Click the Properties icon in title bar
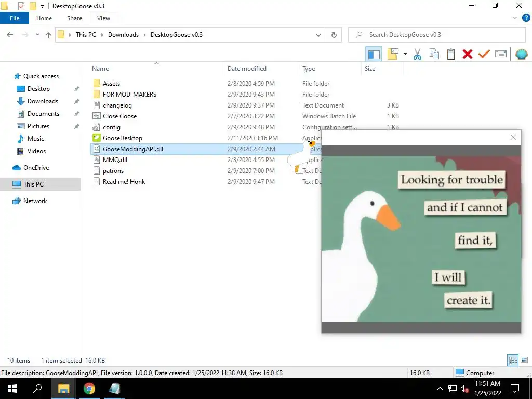The image size is (532, 399). [21, 6]
